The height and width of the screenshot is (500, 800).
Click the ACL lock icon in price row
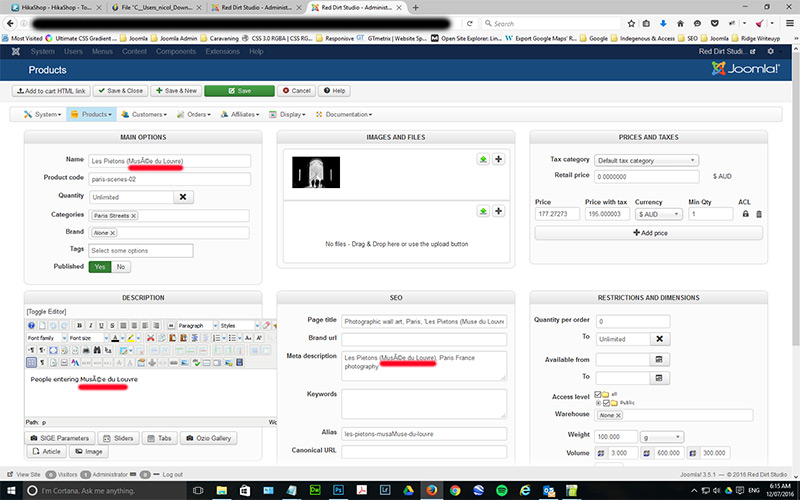point(745,214)
